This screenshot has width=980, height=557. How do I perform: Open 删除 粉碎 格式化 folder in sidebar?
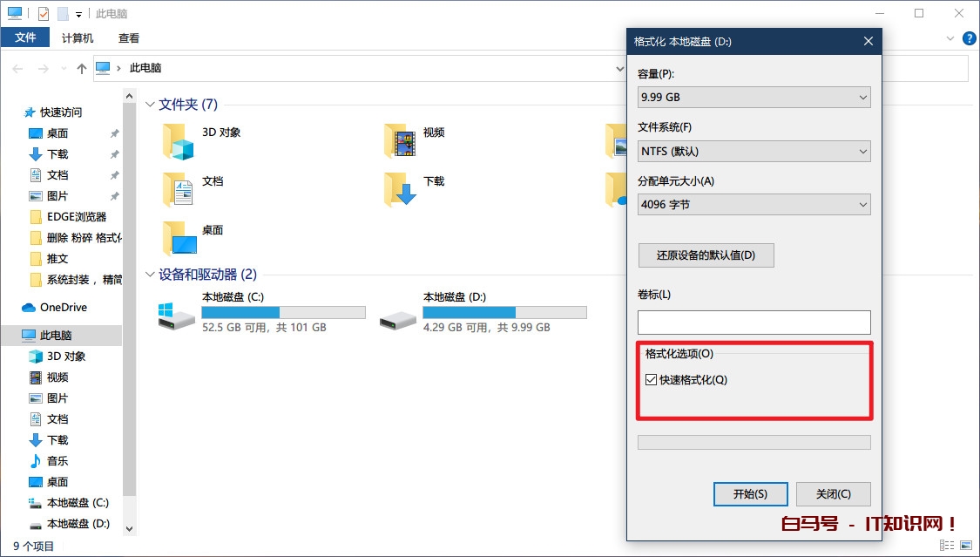(76, 238)
